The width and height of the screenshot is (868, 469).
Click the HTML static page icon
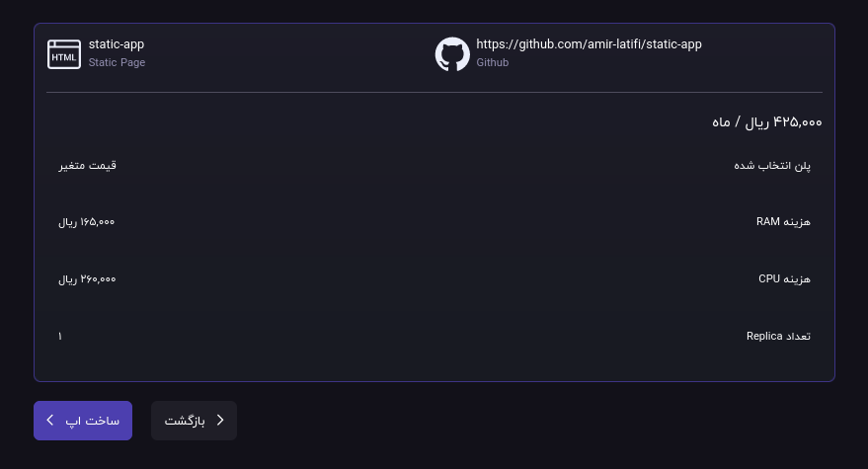64,54
